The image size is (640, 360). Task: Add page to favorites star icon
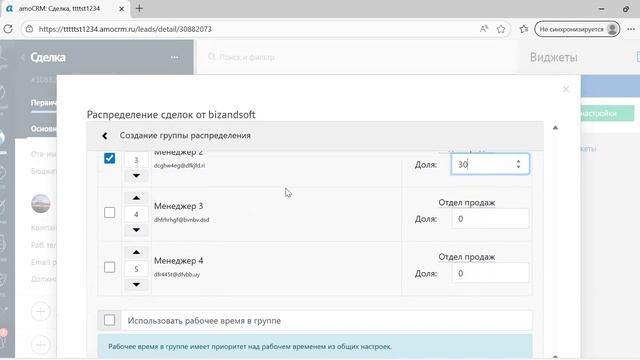[x=501, y=29]
